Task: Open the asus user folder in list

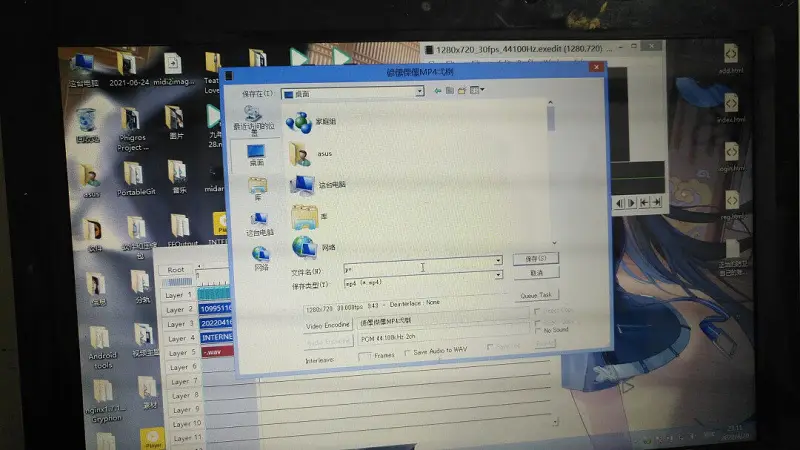Action: pyautogui.click(x=311, y=154)
